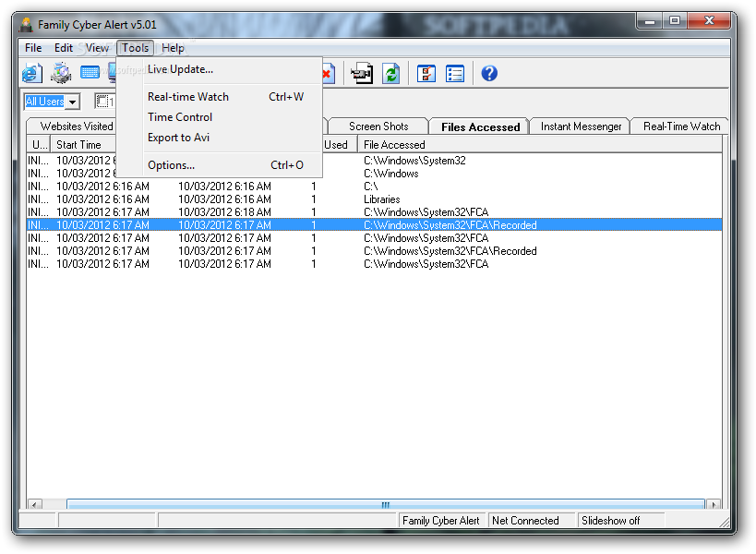Close the Family Cyber Alert window
Viewport: 756px width, 554px height.
(x=709, y=20)
